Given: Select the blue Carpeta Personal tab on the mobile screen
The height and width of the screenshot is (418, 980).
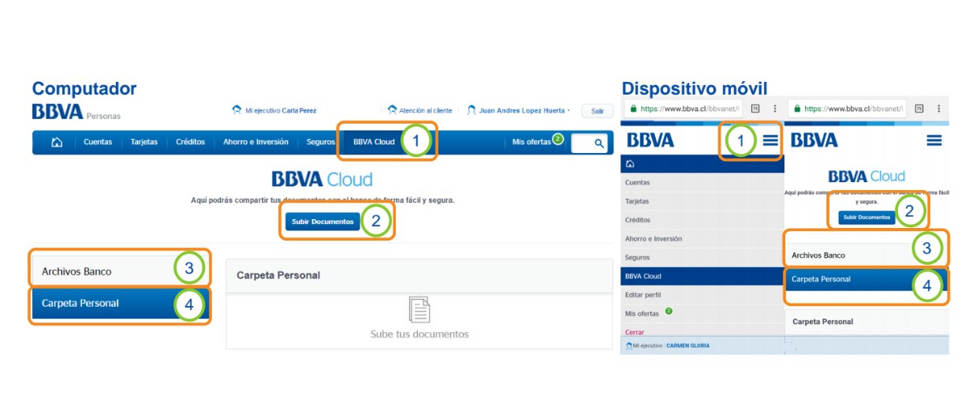Looking at the screenshot, I should [866, 279].
